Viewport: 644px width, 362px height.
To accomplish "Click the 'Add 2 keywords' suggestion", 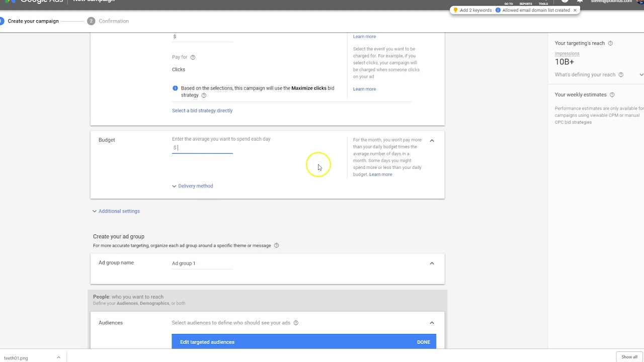I will 475,10.
